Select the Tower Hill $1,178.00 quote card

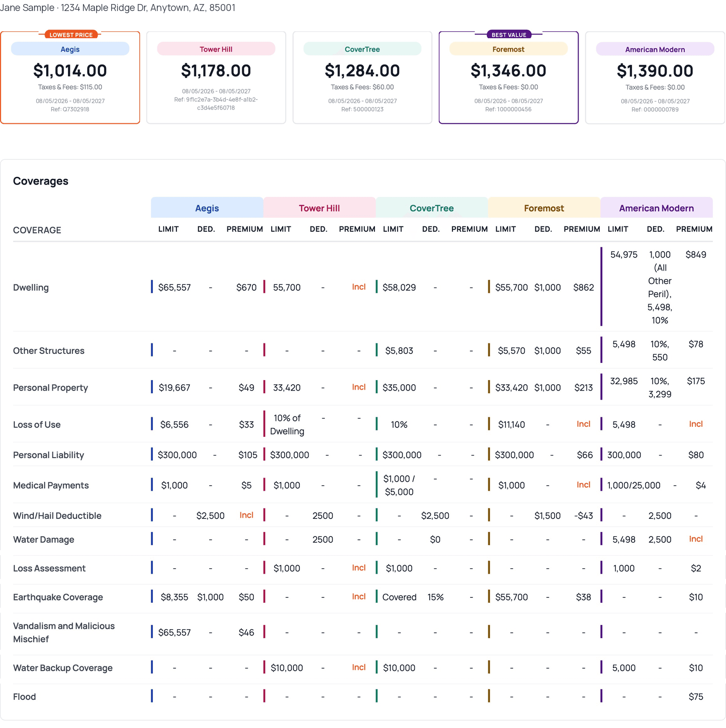[x=216, y=78]
